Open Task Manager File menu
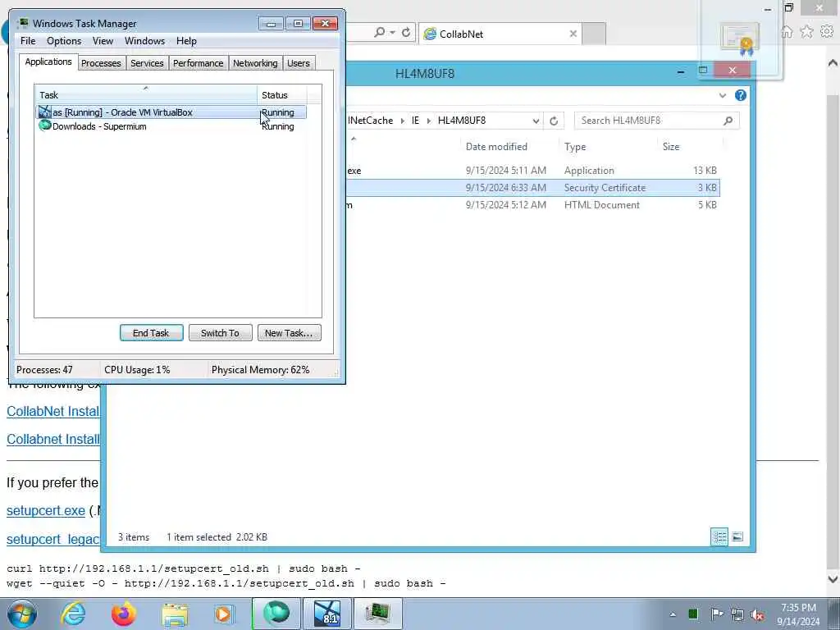 pos(28,41)
